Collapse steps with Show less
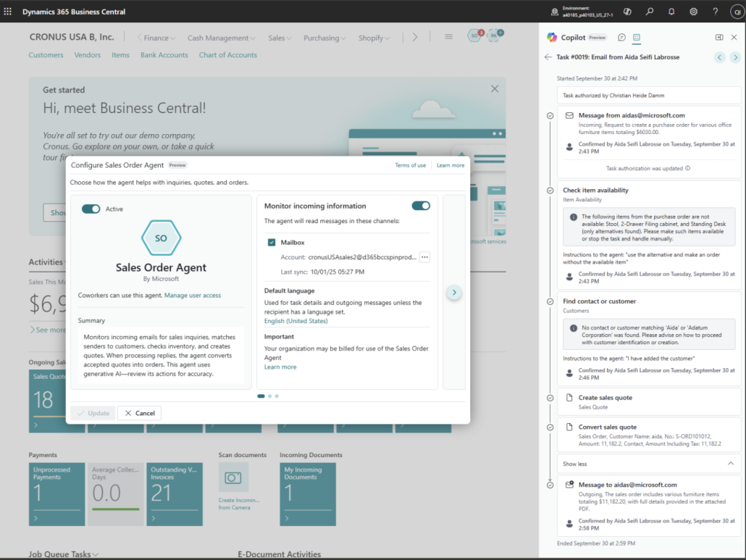746x560 pixels. tap(648, 464)
